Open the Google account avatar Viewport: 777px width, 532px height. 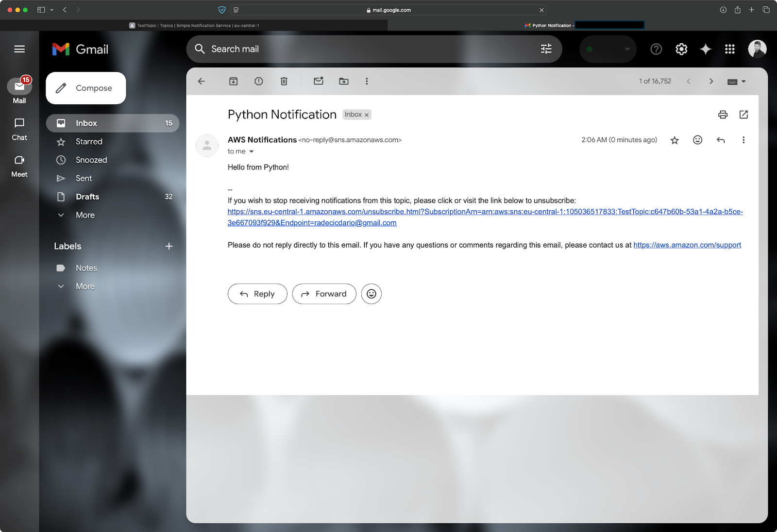[x=757, y=49]
